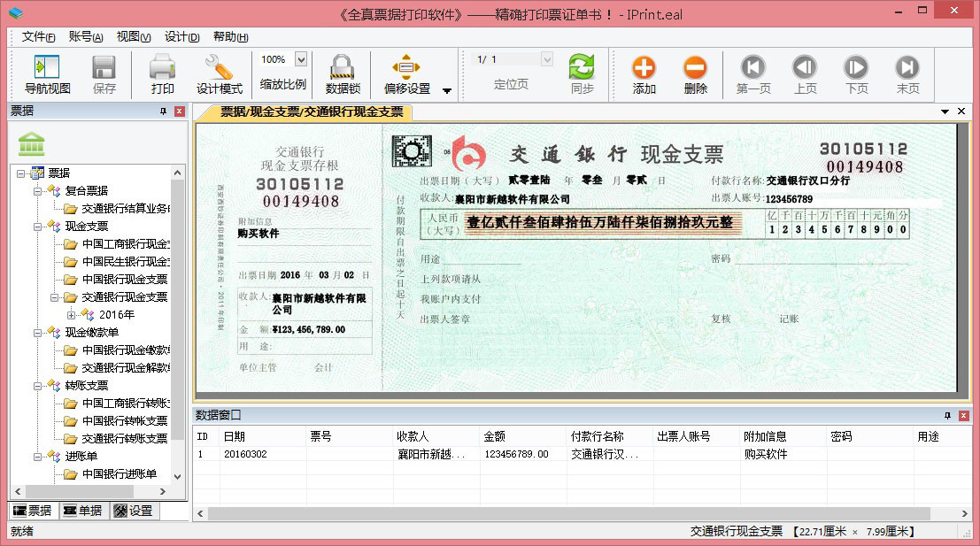Select 中国银行现金缴款 tree item
The width and height of the screenshot is (980, 546).
pos(126,350)
